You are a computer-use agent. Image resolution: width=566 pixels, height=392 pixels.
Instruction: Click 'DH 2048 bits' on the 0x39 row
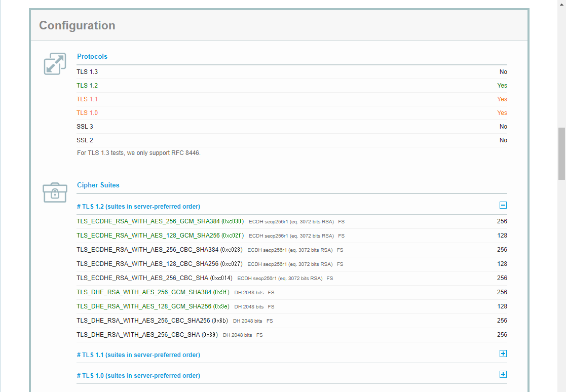click(x=238, y=335)
